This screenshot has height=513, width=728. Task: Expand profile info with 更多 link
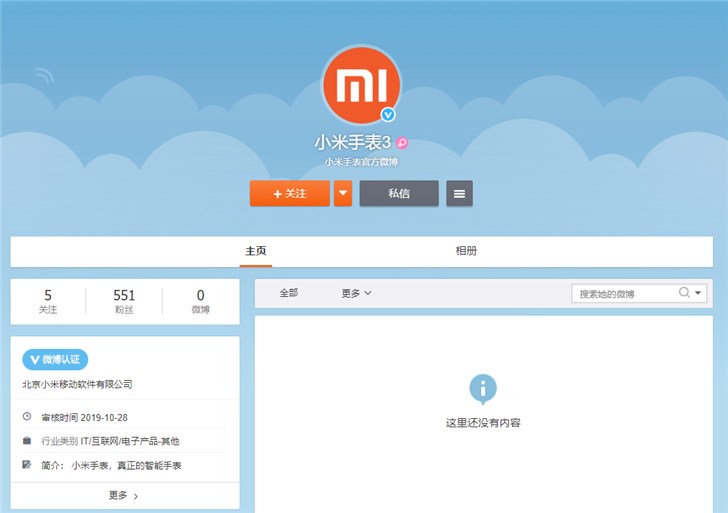tap(124, 496)
